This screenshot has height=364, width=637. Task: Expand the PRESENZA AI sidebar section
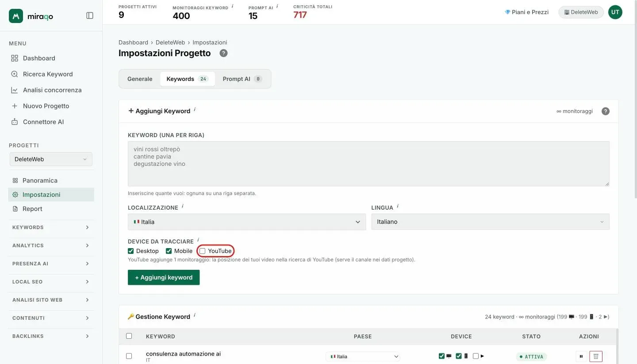[x=51, y=264]
